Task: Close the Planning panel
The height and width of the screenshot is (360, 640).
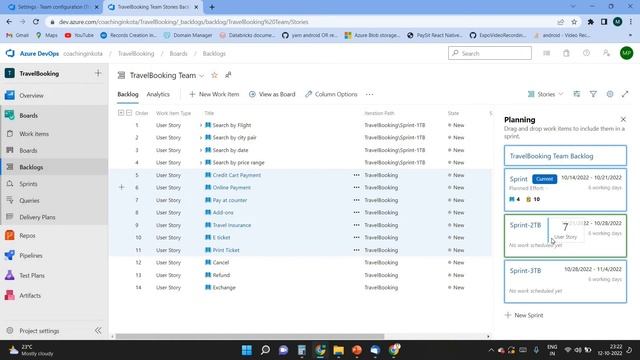Action: (623, 120)
